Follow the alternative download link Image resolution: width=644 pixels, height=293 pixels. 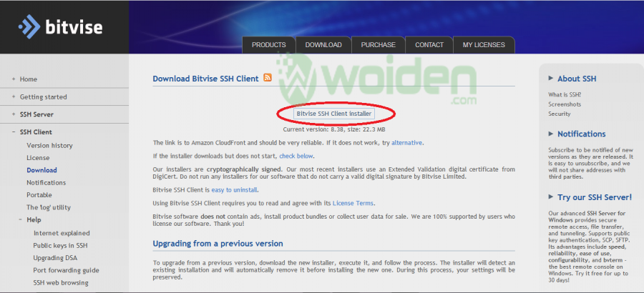tap(406, 143)
